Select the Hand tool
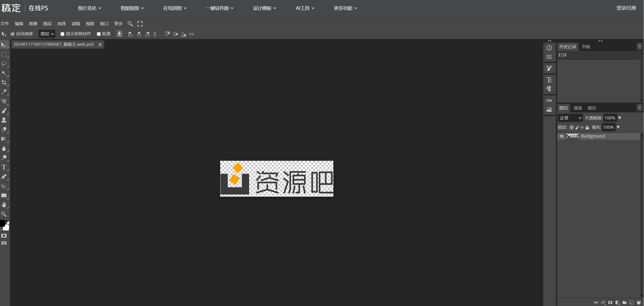 pyautogui.click(x=4, y=205)
